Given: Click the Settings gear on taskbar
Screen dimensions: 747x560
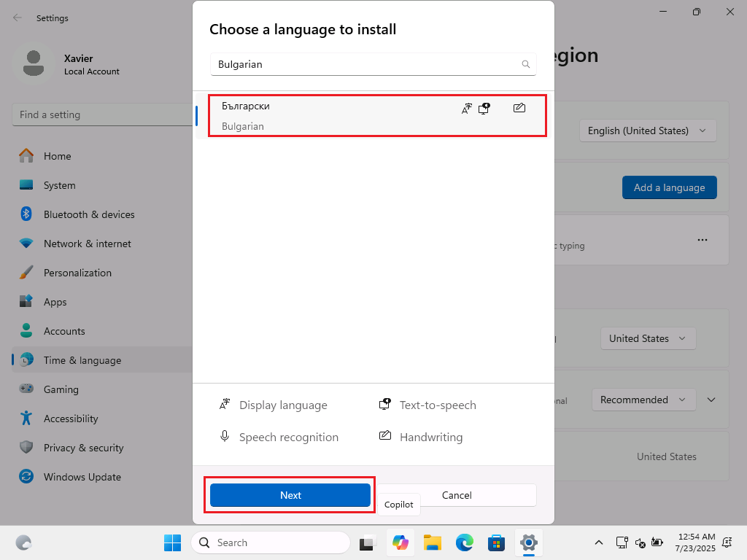Looking at the screenshot, I should pos(529,542).
